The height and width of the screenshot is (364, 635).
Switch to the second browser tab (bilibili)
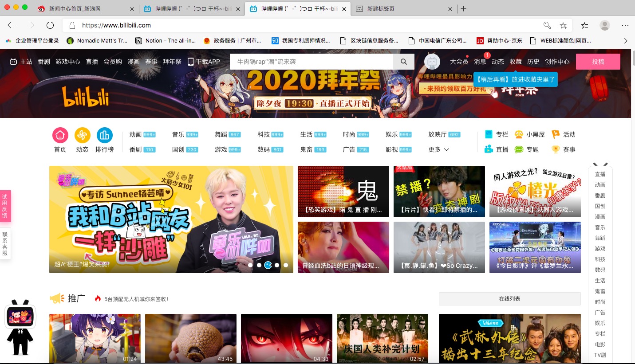[x=192, y=8]
